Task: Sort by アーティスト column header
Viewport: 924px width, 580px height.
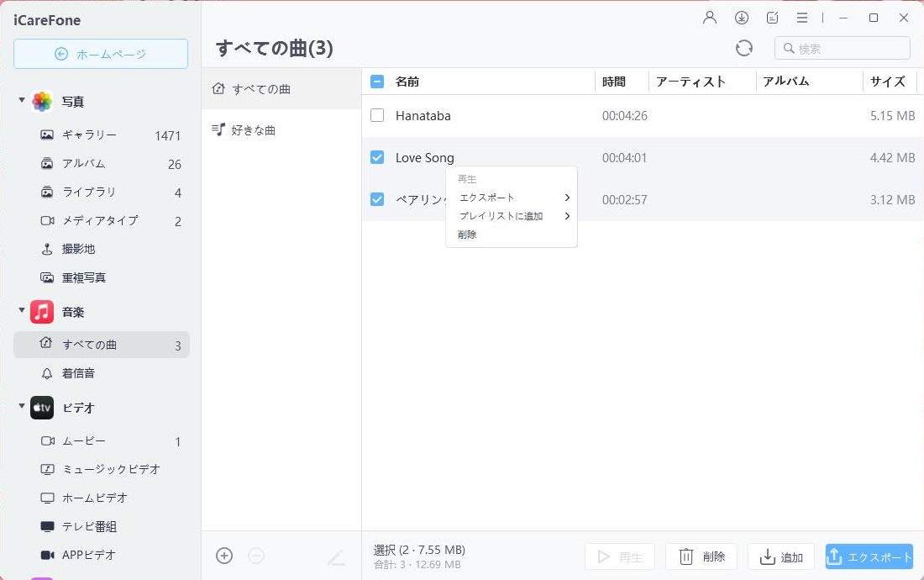Action: point(690,82)
